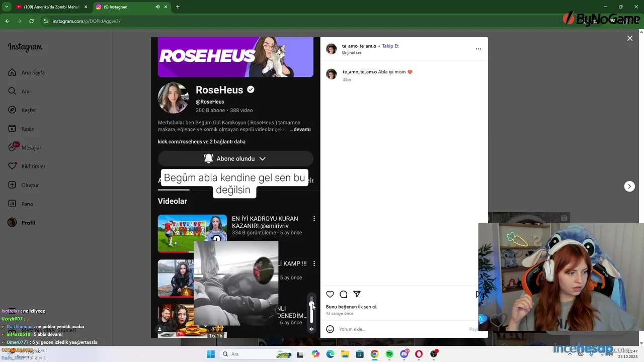Open options for EN İYİ KADROYU video
The width and height of the screenshot is (644, 362).
tap(314, 219)
